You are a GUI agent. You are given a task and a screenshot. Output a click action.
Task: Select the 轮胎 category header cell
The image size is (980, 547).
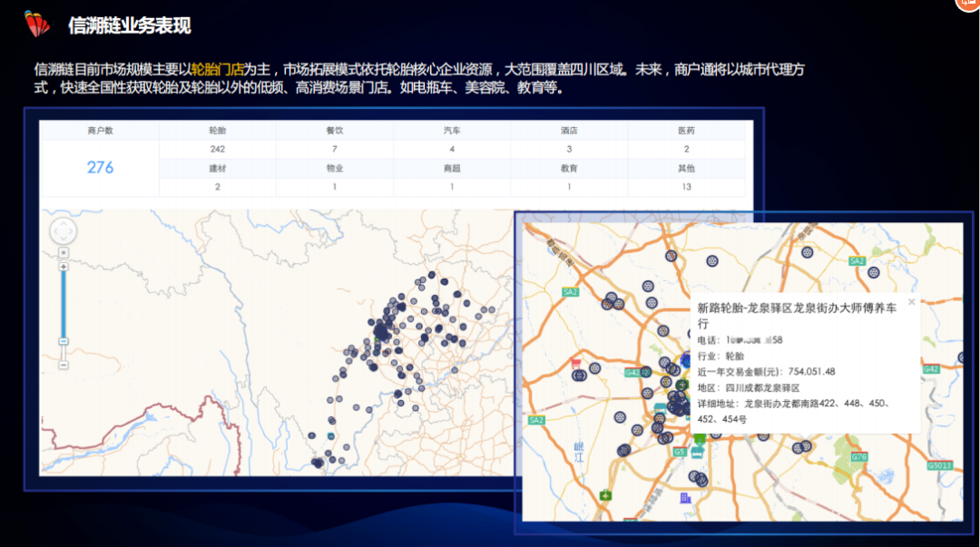217,131
